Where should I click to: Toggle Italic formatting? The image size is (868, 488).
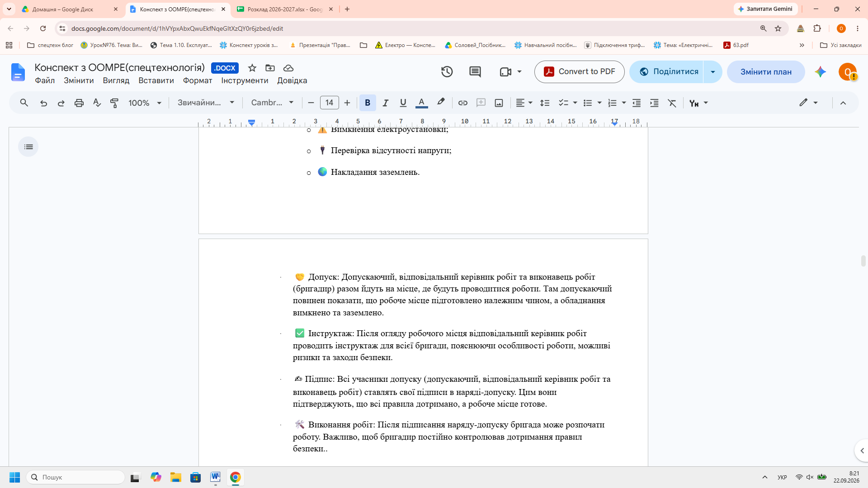coord(385,103)
